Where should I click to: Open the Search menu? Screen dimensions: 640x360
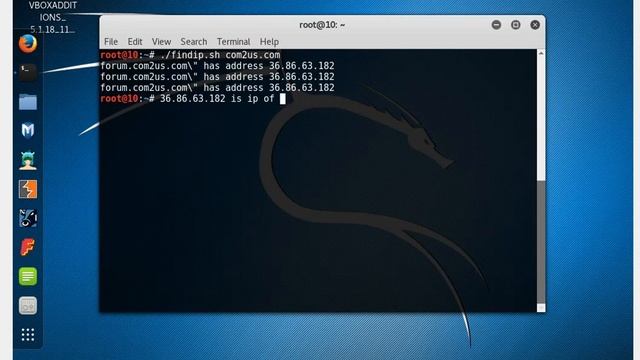[x=193, y=42]
